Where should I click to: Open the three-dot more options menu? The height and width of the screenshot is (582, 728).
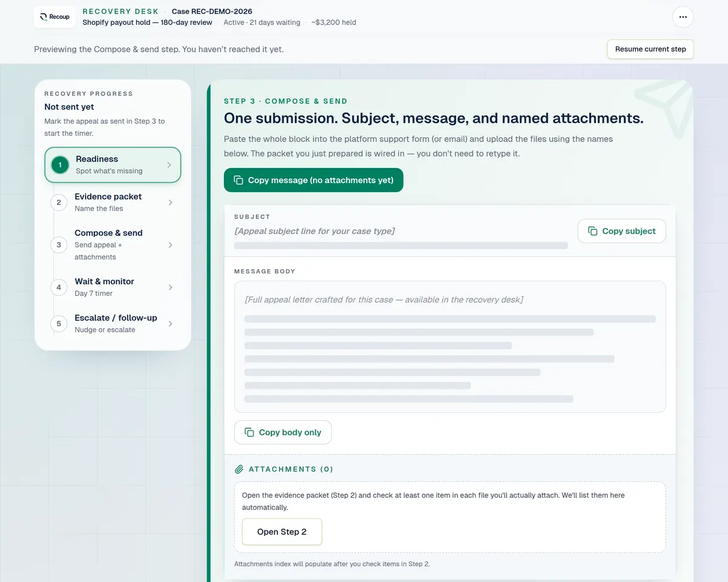[x=683, y=17]
